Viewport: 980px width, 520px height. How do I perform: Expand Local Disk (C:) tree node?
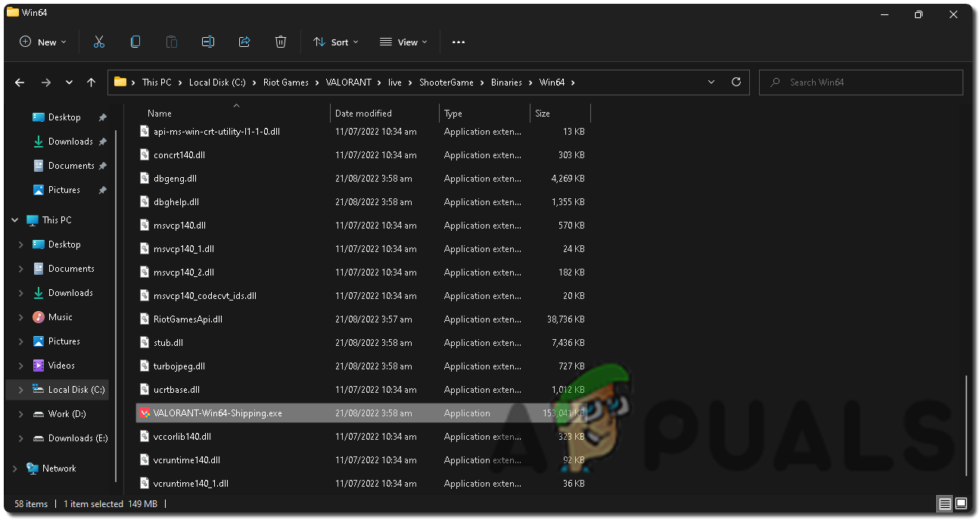(21, 390)
